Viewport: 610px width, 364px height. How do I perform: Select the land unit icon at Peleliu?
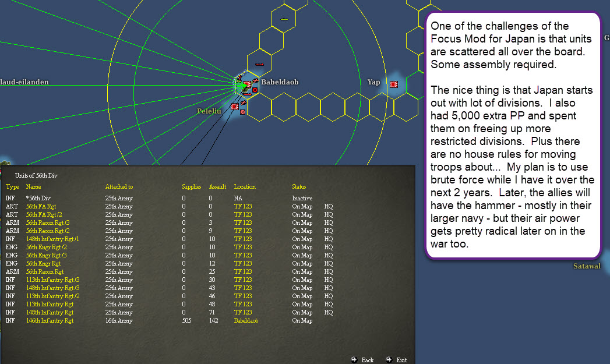[x=243, y=112]
